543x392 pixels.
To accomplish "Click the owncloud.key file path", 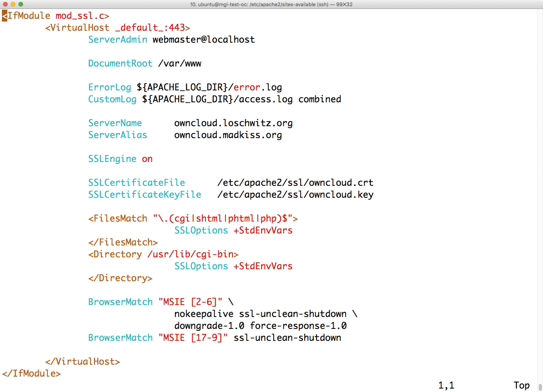I will click(295, 195).
